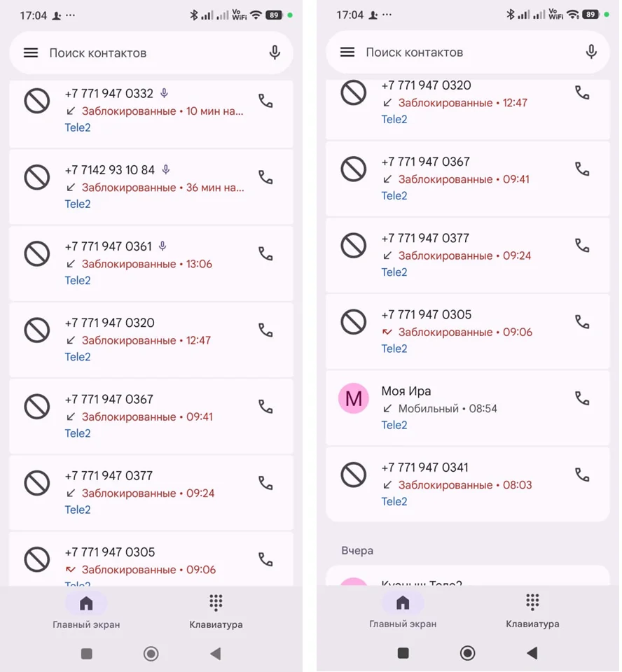This screenshot has width=622, height=672.
Task: Open call entry +7 771 947 0332
Action: coord(140,111)
